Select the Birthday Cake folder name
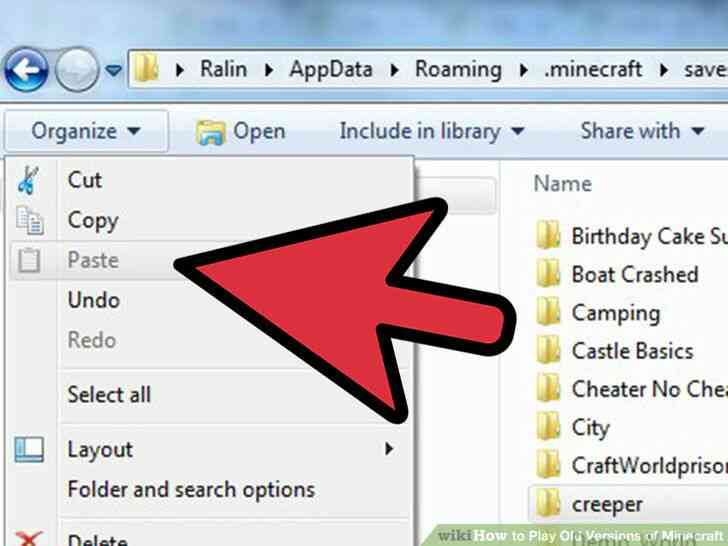Viewport: 728px width, 546px height. (x=650, y=237)
